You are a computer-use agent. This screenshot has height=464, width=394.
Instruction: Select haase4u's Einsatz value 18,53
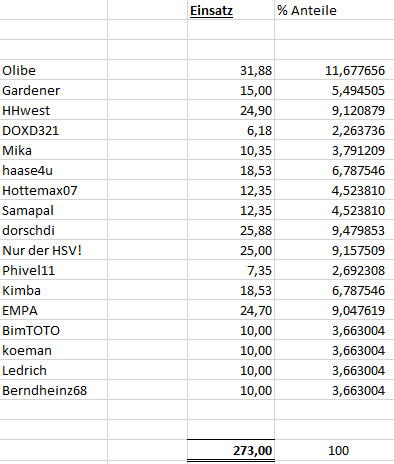[231, 170]
